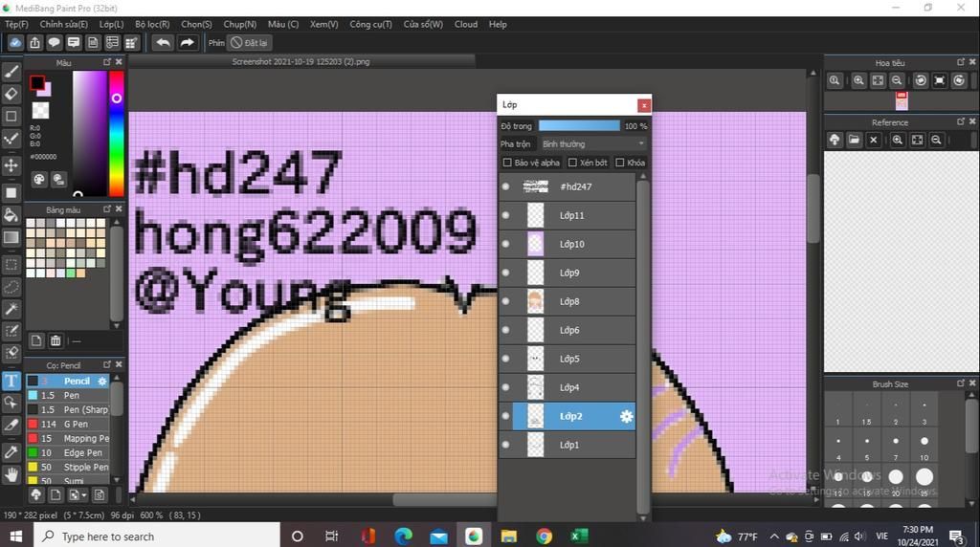980x547 pixels.
Task: Open File Explorer from the taskbar
Action: [509, 536]
